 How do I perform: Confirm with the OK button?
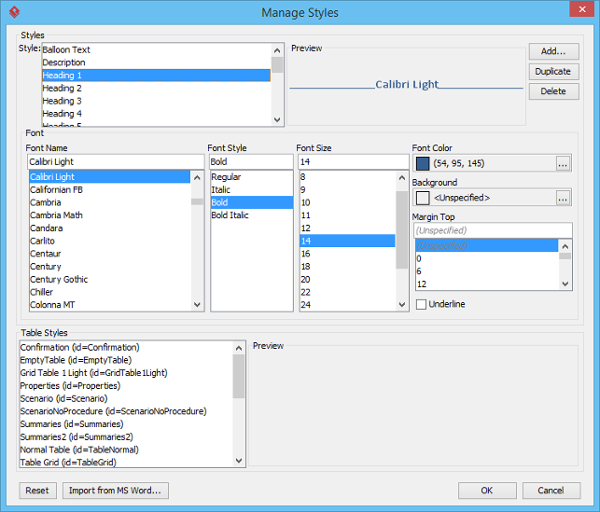487,490
